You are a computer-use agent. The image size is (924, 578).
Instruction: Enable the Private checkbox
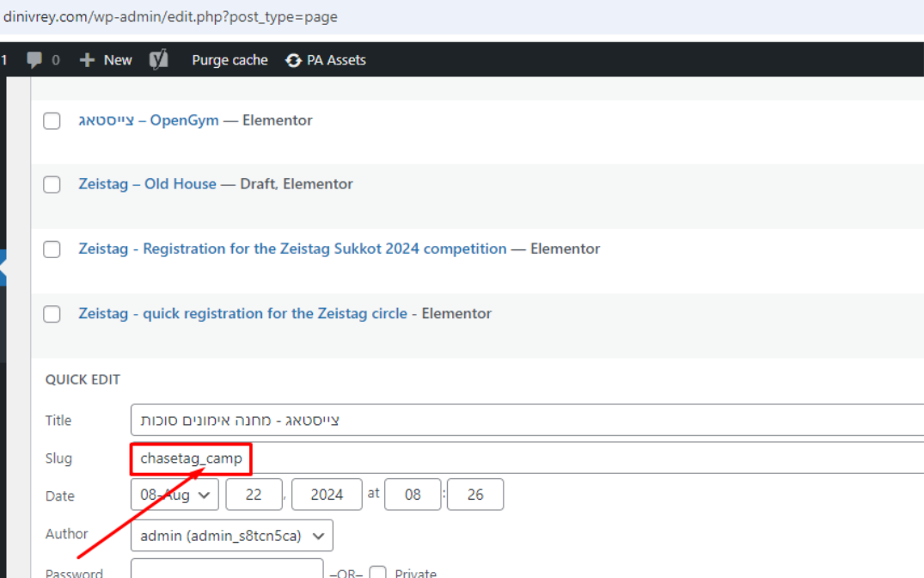click(x=377, y=573)
